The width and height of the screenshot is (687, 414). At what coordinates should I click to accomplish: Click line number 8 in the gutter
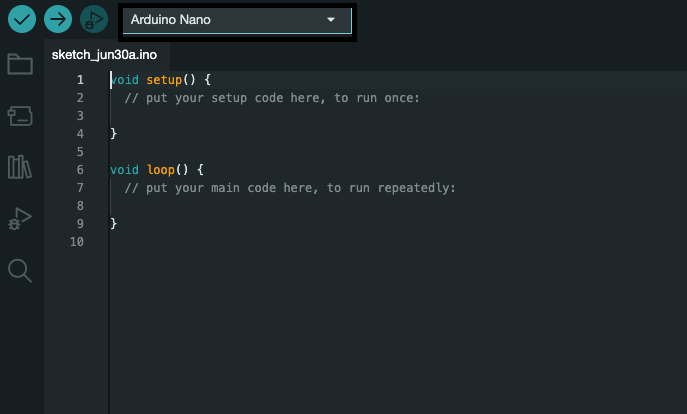[x=80, y=206]
